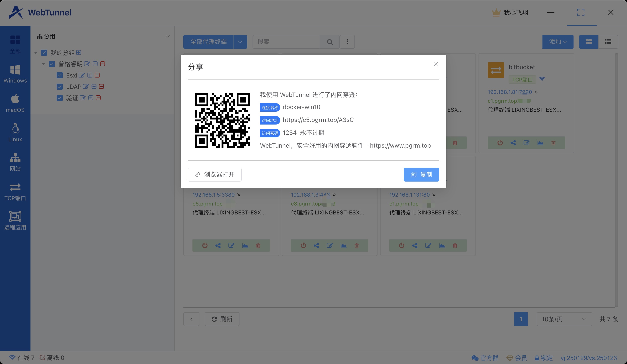Select the TCP端口 sidebar category
627x364 pixels.
click(x=15, y=191)
